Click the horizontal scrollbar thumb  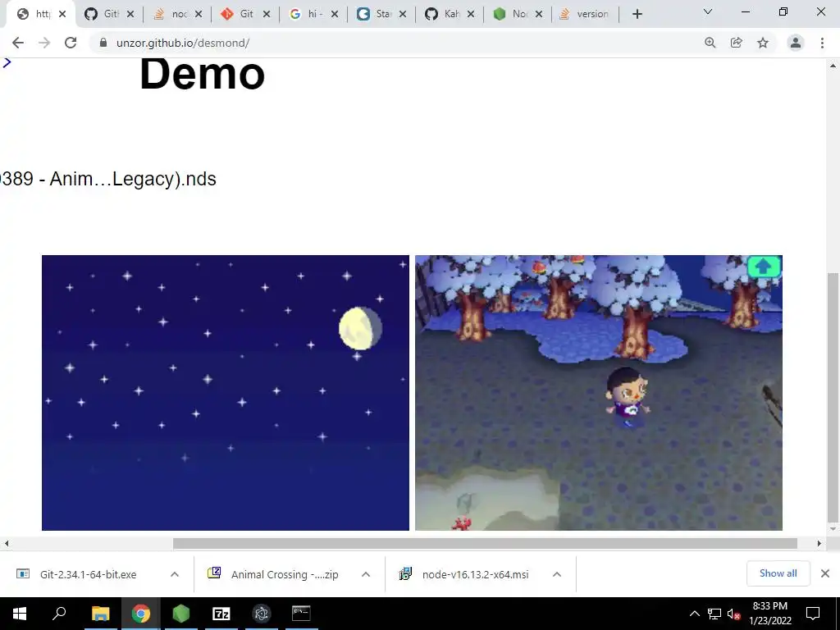coord(485,543)
